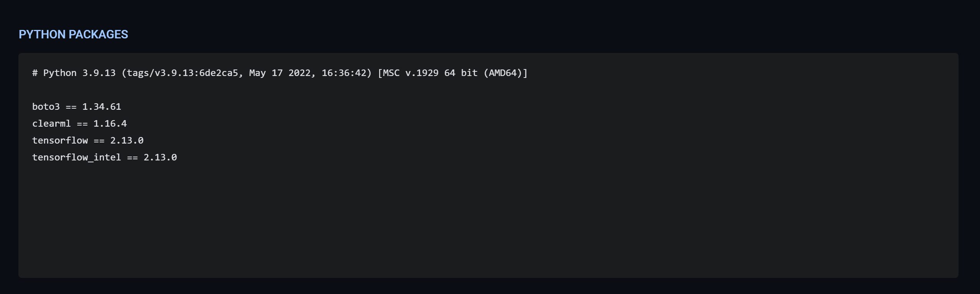The height and width of the screenshot is (294, 980).
Task: Click the clearml version number 1.16.4
Action: click(110, 124)
